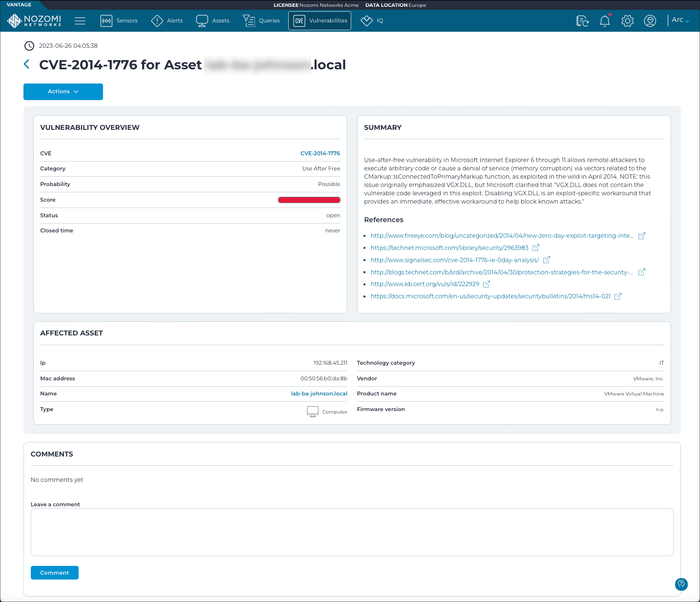Viewport: 700px width, 602px height.
Task: Open the kb.cert.org vuls link
Action: (425, 284)
